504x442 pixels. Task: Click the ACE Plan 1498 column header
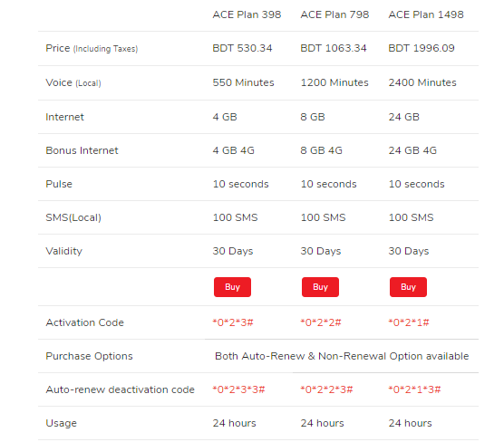[426, 14]
